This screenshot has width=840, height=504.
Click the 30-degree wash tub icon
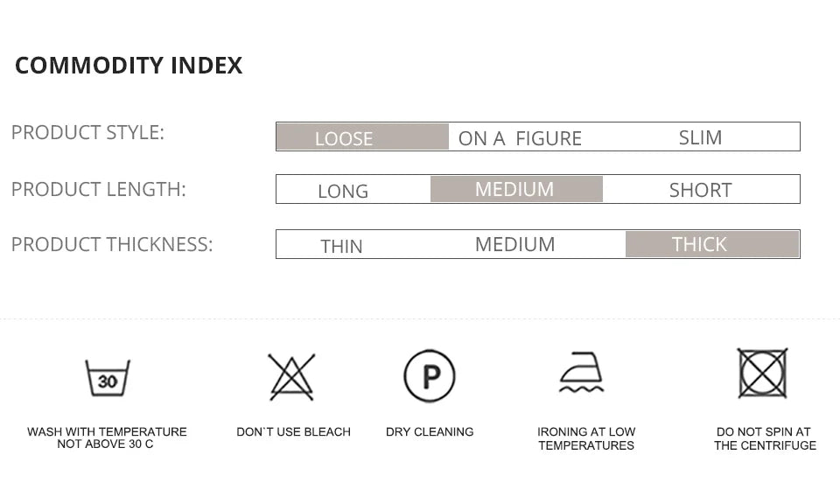pos(108,377)
